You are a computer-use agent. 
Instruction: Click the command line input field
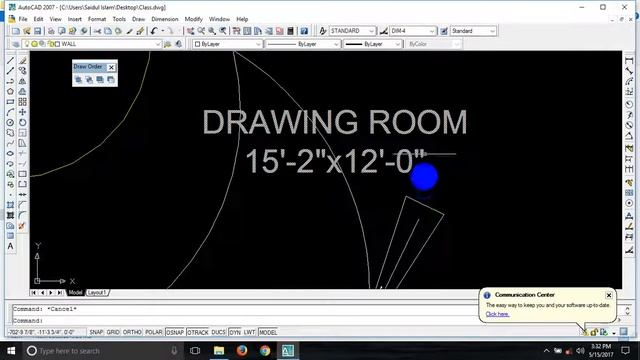pyautogui.click(x=245, y=320)
